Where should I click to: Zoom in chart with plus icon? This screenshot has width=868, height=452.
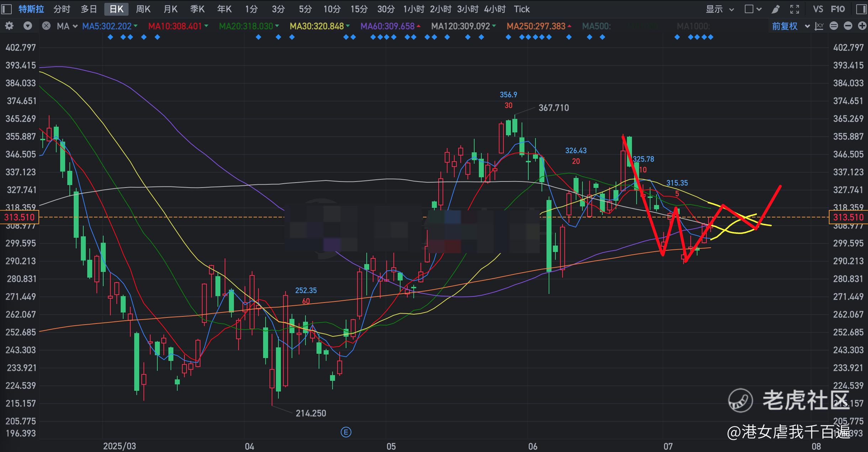pos(862,26)
